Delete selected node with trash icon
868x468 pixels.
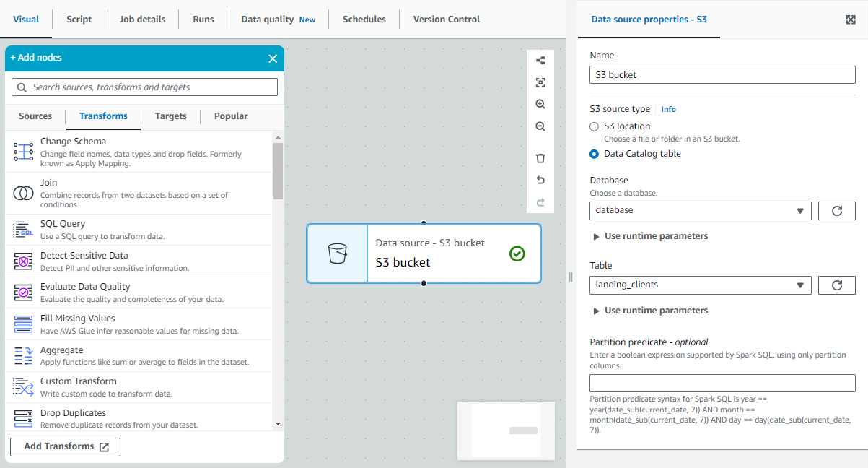(540, 158)
